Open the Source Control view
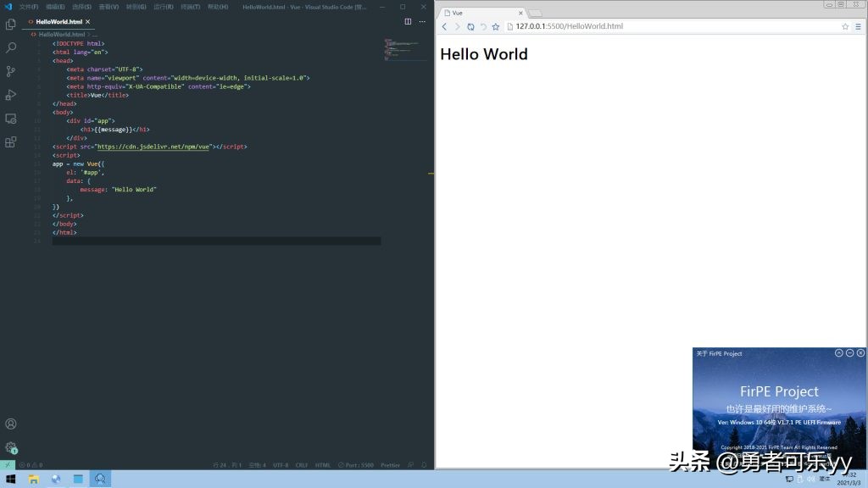 (11, 72)
